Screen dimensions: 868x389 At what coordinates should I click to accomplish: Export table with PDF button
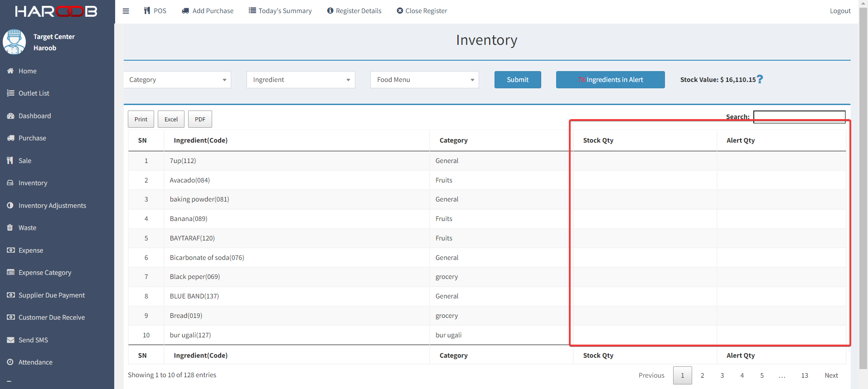(x=200, y=119)
